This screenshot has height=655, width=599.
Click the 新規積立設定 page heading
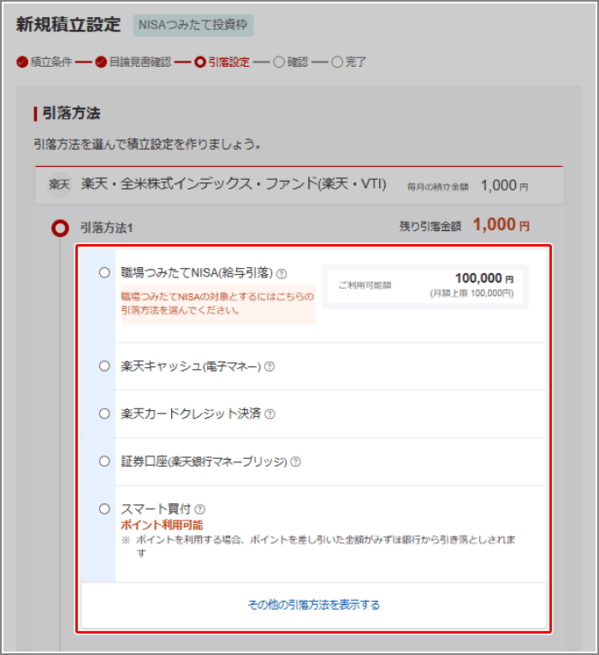point(69,25)
